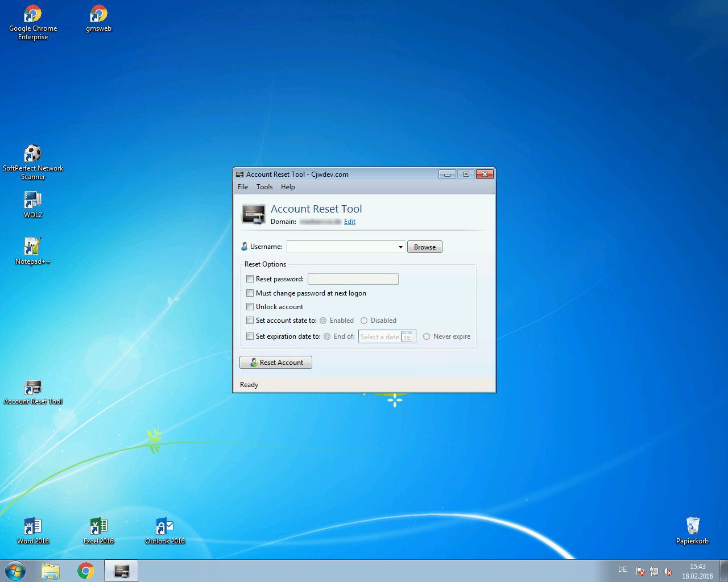Click the Edit domain link
Image resolution: width=728 pixels, height=582 pixels.
click(349, 222)
